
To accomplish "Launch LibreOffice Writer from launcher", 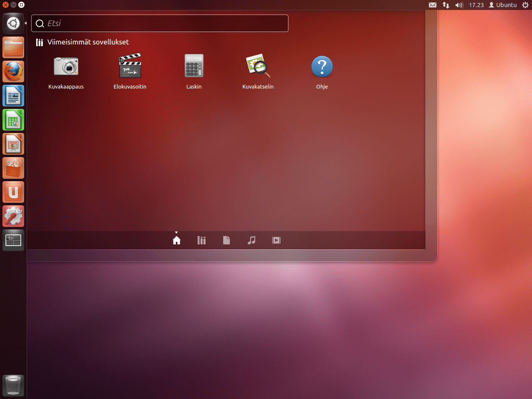I will [13, 96].
